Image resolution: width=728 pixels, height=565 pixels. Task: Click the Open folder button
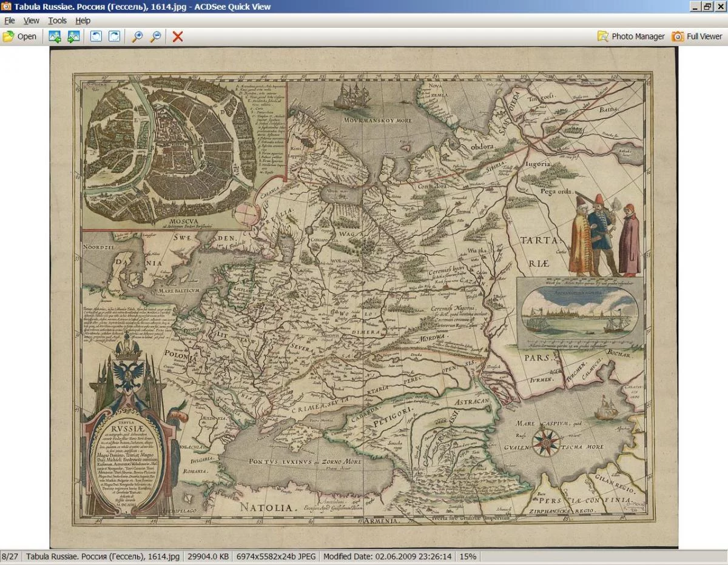(x=19, y=36)
